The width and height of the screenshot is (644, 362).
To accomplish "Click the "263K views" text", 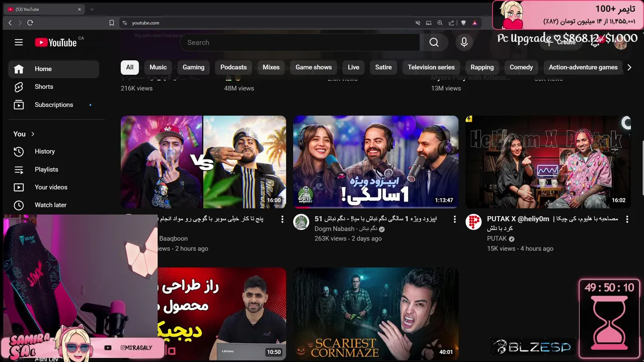I will click(x=330, y=238).
